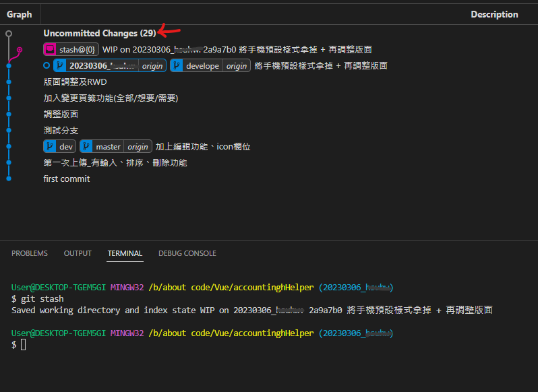Click the pink stash box icon
The image size is (538, 392).
click(50, 49)
